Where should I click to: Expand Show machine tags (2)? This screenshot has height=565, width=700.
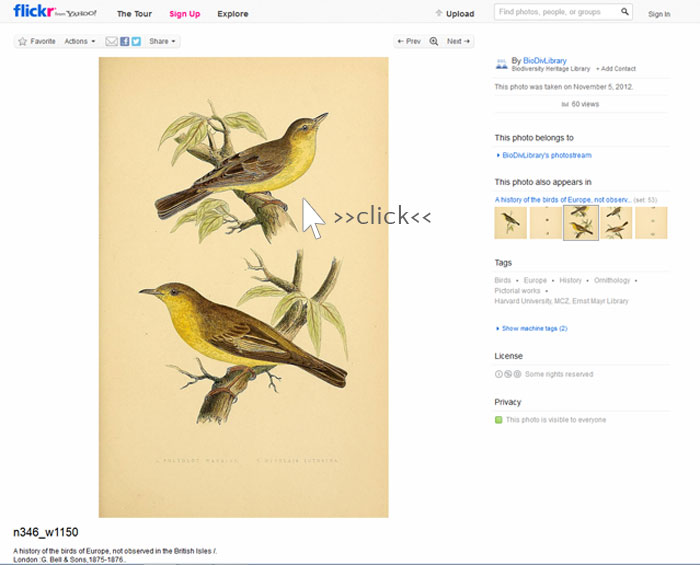pyautogui.click(x=534, y=328)
